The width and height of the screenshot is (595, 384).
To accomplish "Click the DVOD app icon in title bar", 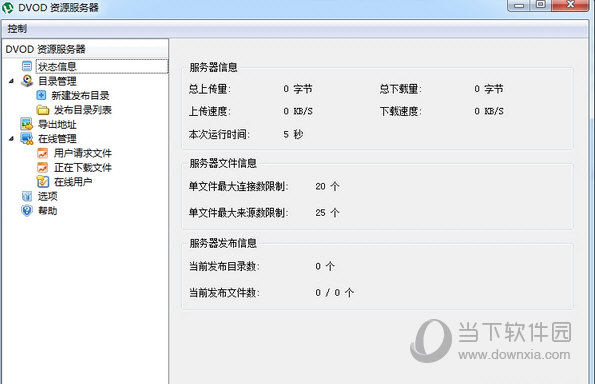I will click(x=8, y=7).
